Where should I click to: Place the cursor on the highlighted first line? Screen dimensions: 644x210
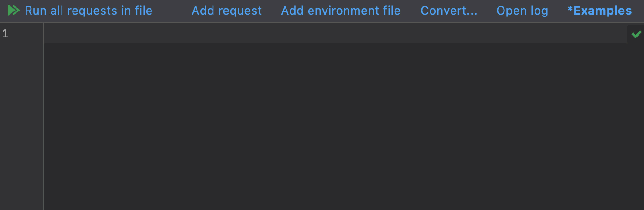tap(319, 33)
